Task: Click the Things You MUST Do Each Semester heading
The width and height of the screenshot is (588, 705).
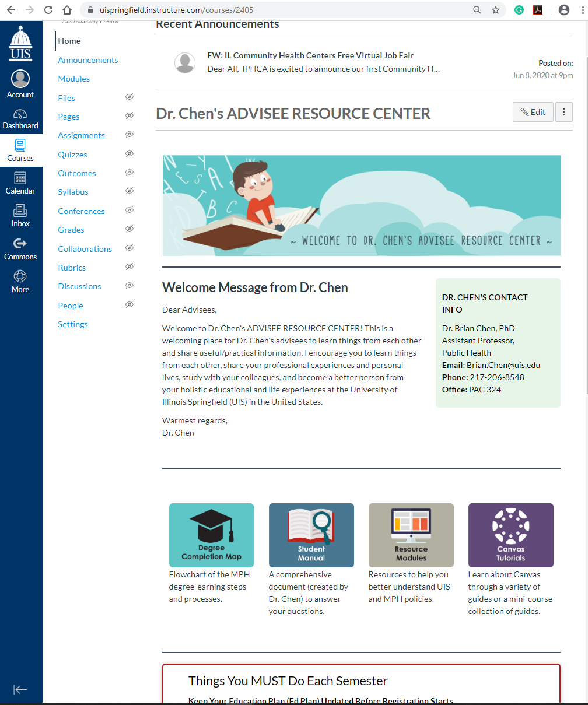Action: 288,681
